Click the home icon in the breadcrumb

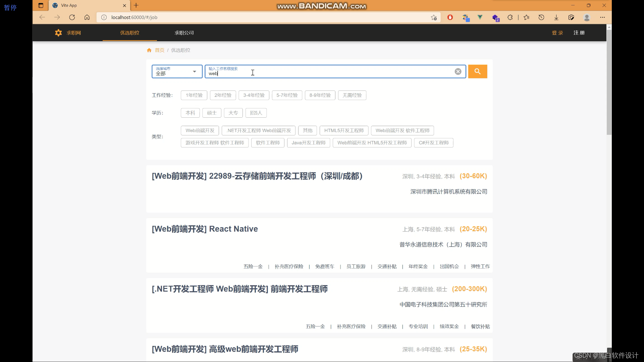149,50
